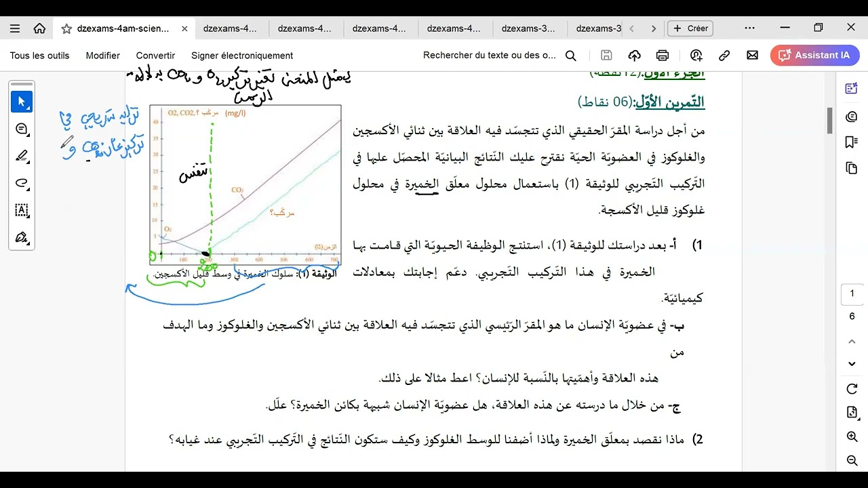868x488 pixels.
Task: Open the Assistant IA button
Action: [x=814, y=56]
